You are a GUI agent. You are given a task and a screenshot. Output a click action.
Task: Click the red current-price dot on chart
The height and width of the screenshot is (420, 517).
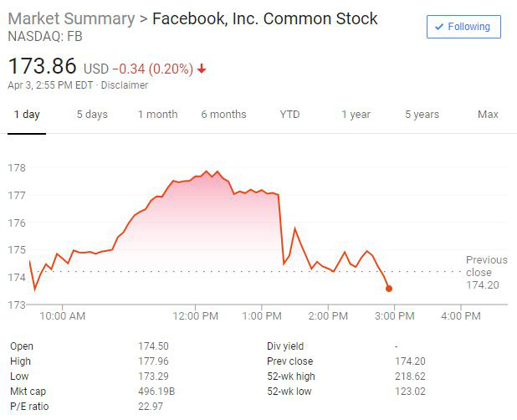coord(389,289)
